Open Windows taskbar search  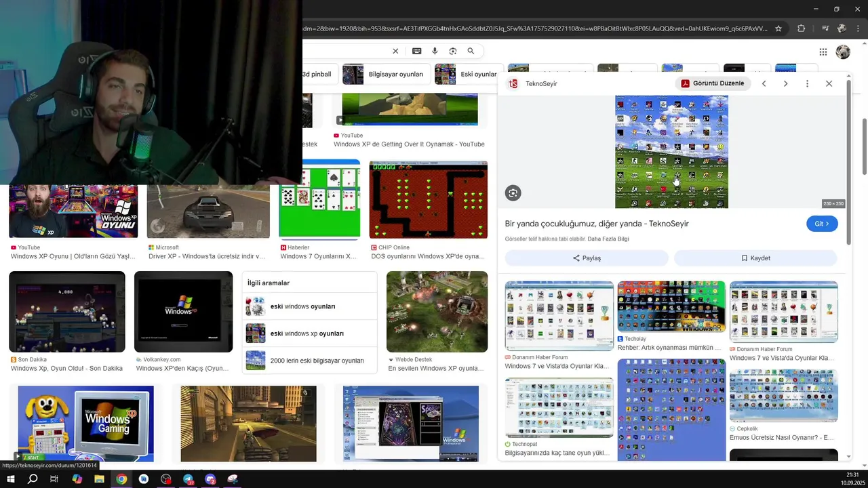(33, 479)
